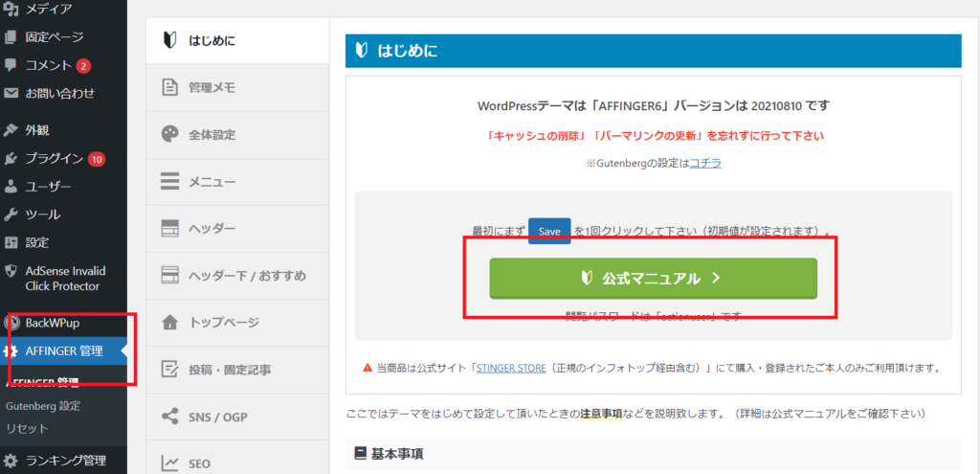This screenshot has height=474, width=980.
Task: Switch to ヘッダー下 / おすすめ tab
Action: click(x=237, y=275)
